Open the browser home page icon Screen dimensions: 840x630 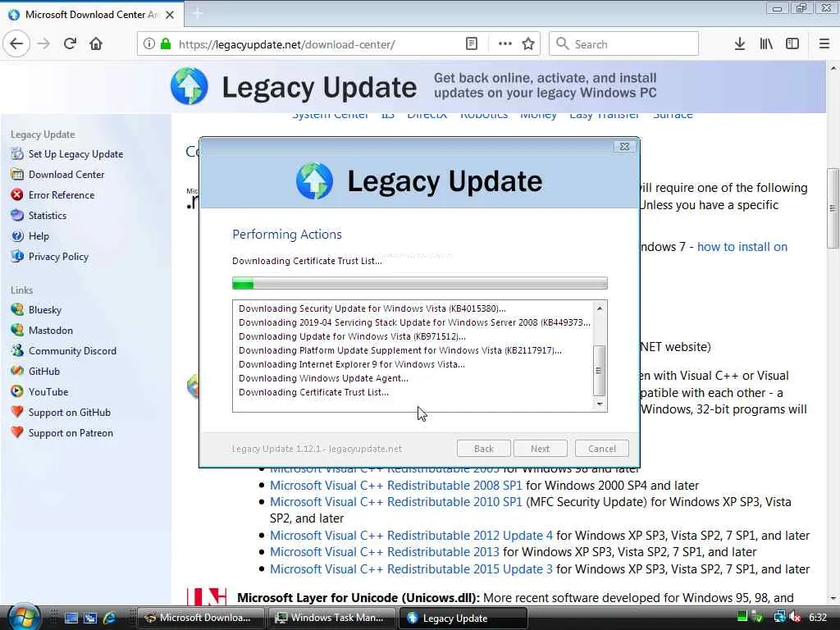coord(96,44)
